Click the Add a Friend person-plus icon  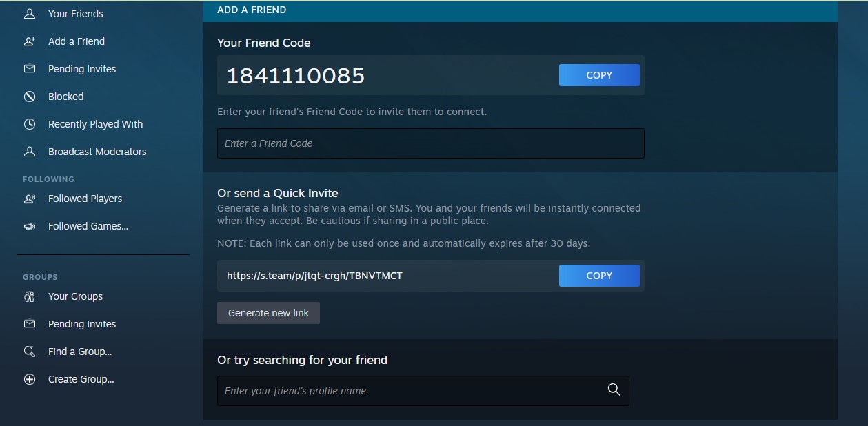coord(29,41)
